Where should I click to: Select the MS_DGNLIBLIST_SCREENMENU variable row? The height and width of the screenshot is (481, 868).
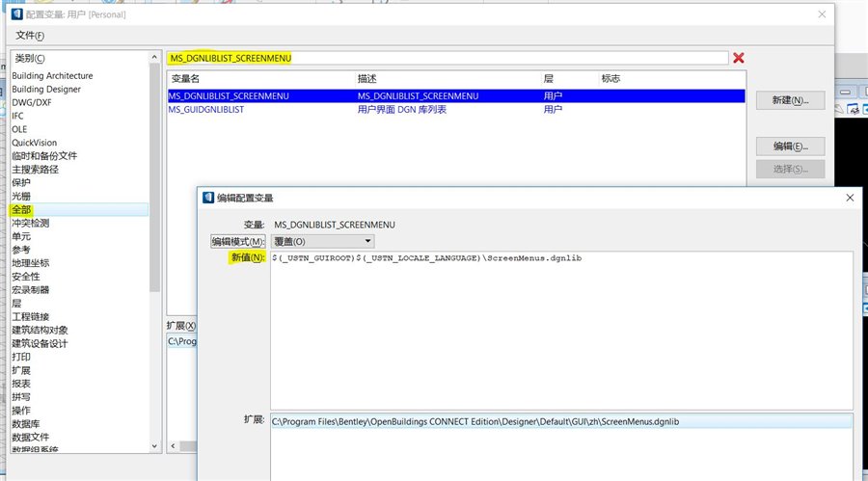456,96
